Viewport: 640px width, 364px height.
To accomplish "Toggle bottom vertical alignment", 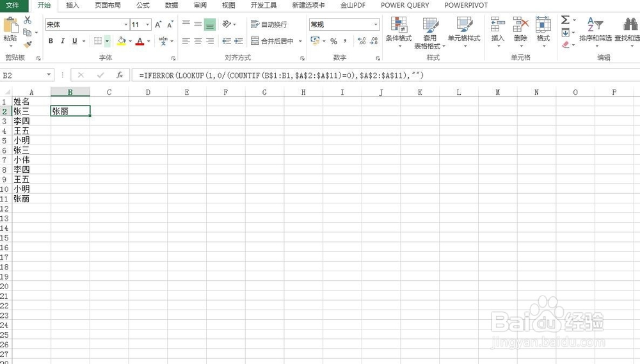I will click(x=210, y=24).
